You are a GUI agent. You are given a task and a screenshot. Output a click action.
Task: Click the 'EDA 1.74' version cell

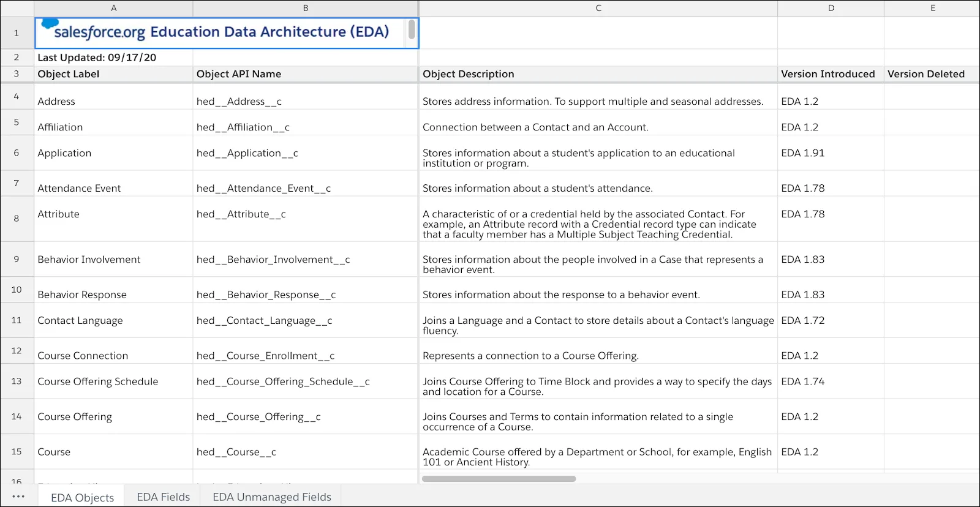[831, 381]
